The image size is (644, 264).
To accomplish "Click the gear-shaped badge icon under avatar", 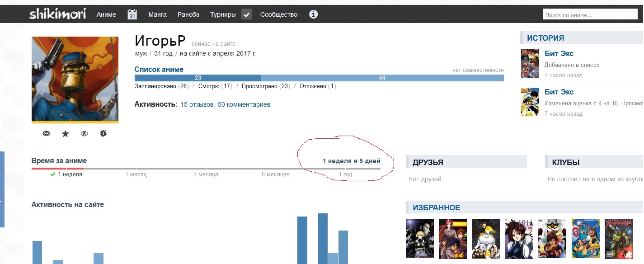I will 103,133.
